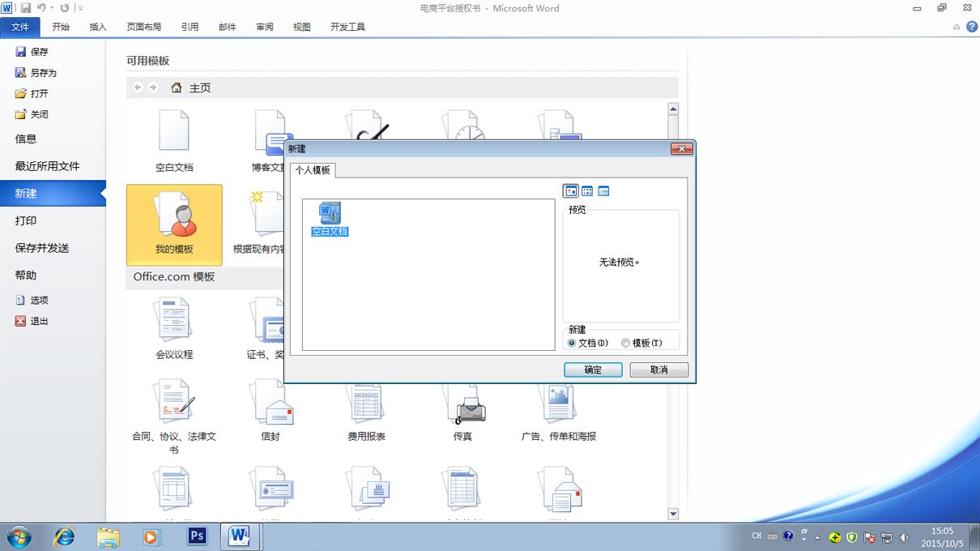Click 另存为 in the sidebar

(x=36, y=72)
